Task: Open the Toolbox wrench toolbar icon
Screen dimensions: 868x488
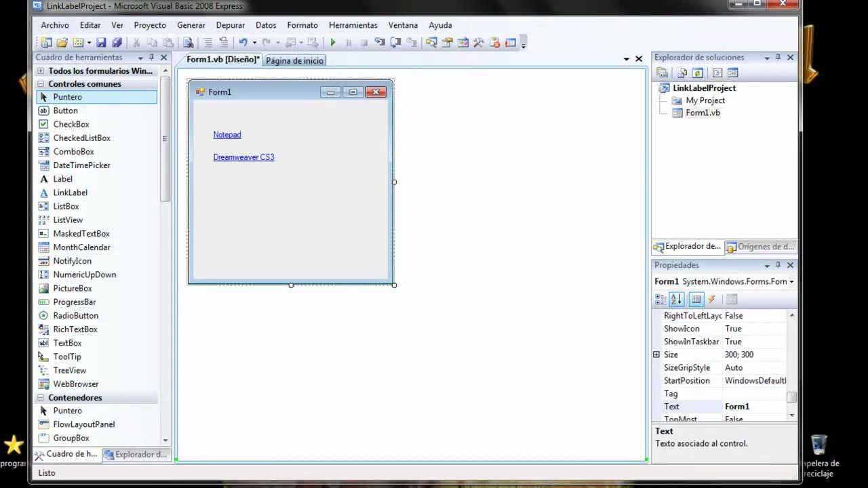Action: [478, 43]
